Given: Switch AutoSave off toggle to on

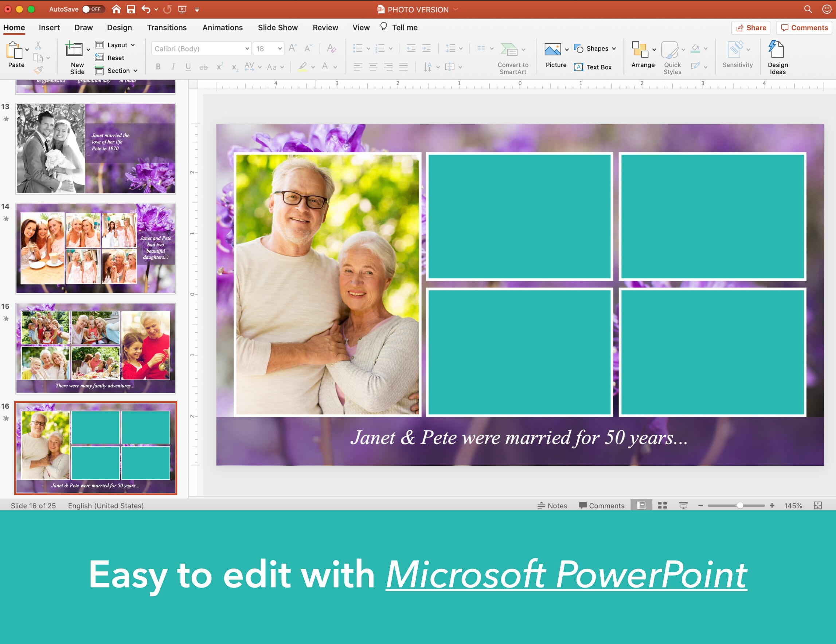Looking at the screenshot, I should pyautogui.click(x=93, y=9).
